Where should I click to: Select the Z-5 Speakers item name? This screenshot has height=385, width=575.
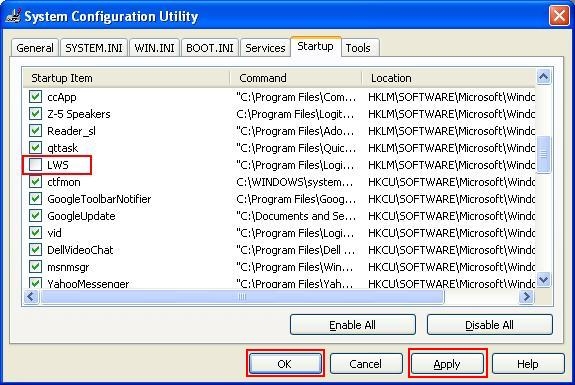pyautogui.click(x=79, y=114)
